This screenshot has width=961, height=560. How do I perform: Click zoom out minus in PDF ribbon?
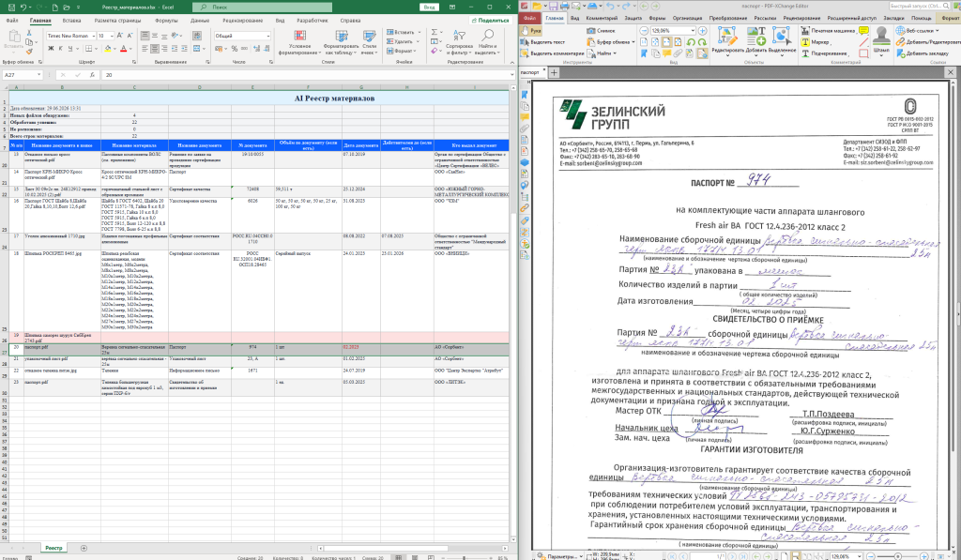[644, 30]
